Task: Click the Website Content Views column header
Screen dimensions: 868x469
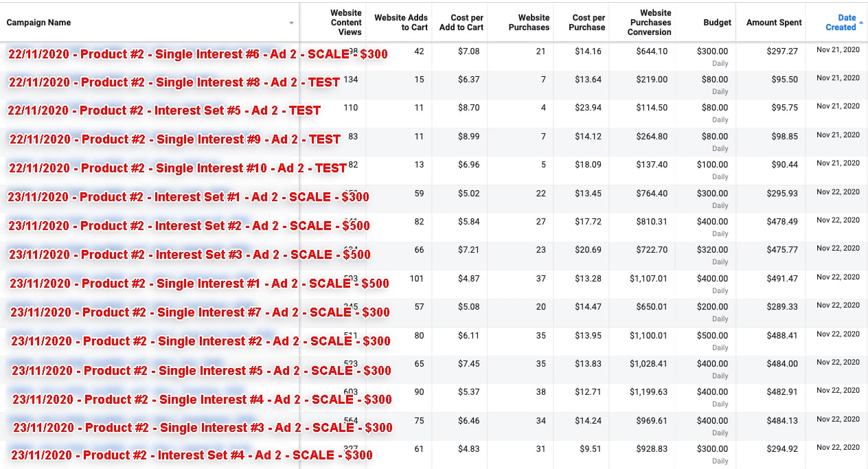Action: (345, 22)
